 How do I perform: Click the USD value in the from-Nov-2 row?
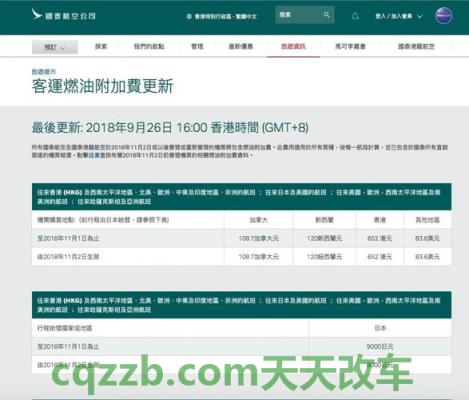click(427, 257)
